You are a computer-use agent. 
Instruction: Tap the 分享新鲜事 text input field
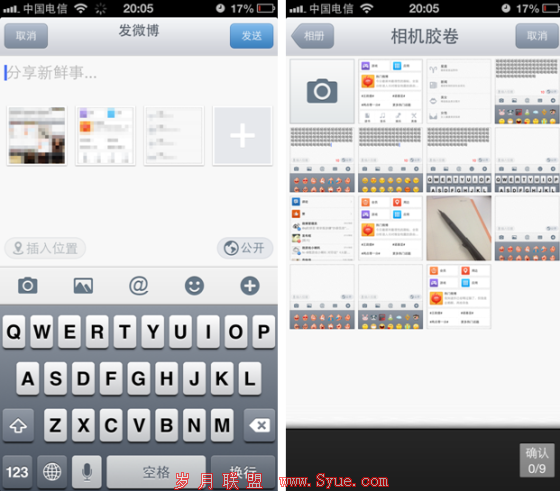pos(139,73)
